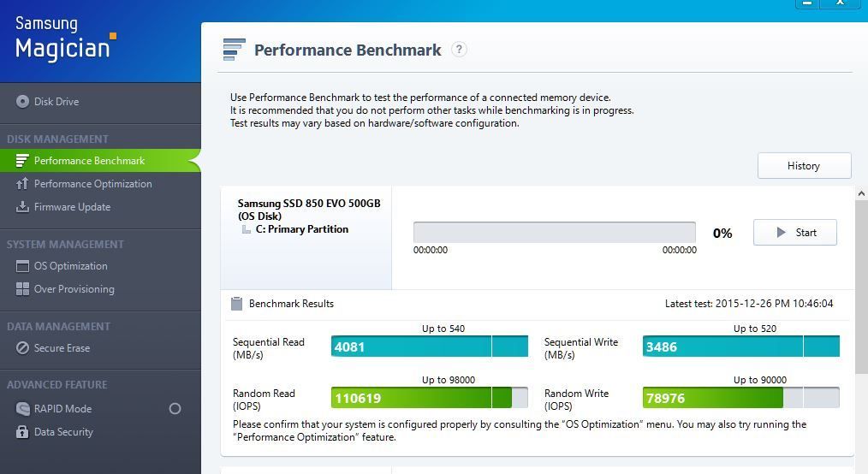Click the RAPID Mode icon

coord(22,409)
